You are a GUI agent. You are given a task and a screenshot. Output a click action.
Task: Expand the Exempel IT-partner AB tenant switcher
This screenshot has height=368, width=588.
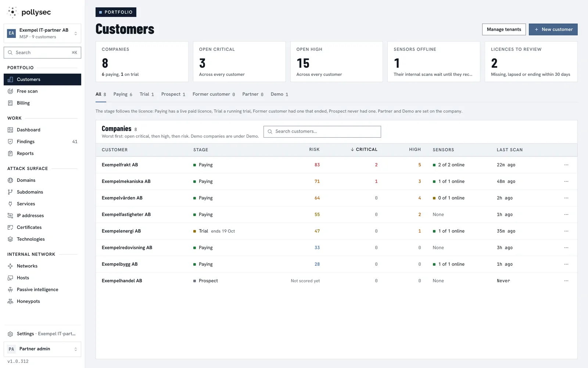(42, 33)
